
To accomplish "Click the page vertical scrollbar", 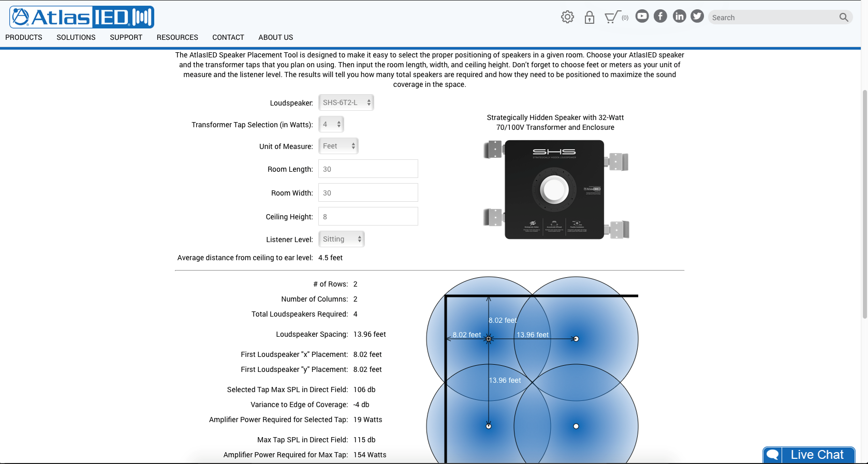I will [x=864, y=204].
